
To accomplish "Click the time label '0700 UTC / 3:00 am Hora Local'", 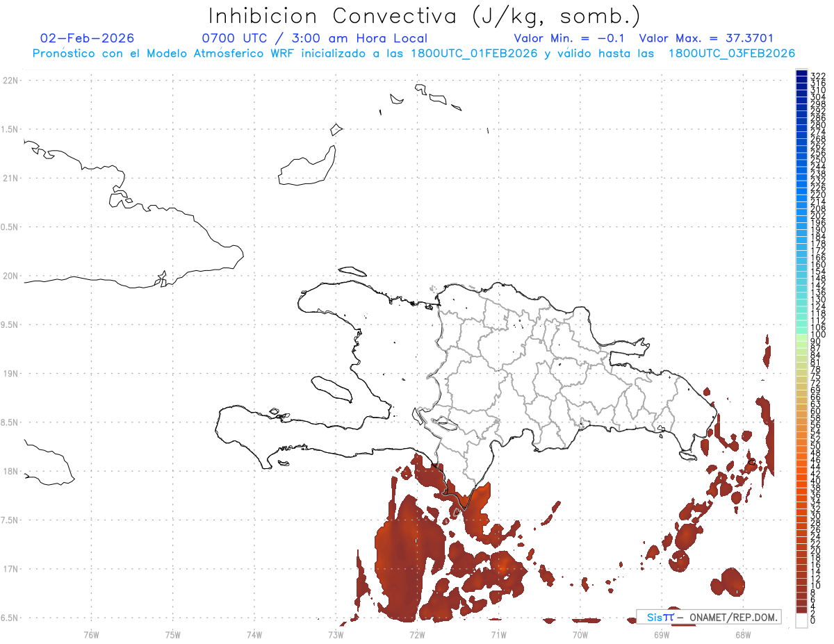I will click(x=315, y=38).
